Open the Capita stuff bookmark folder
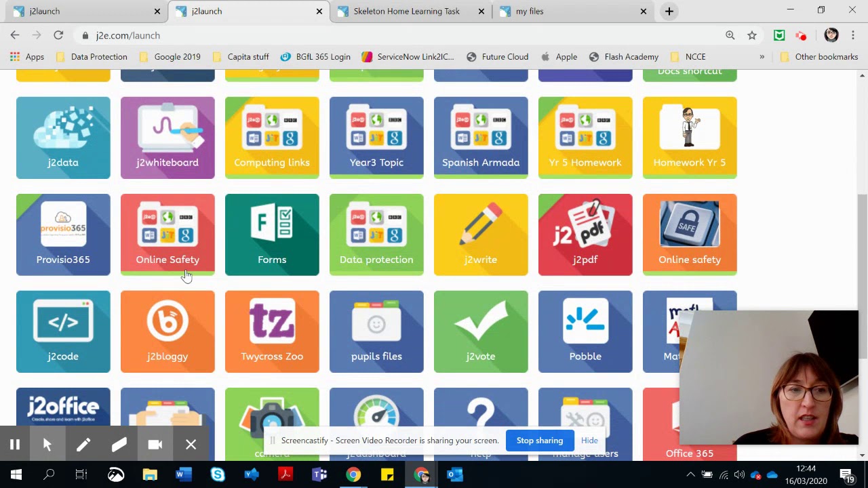 point(241,57)
